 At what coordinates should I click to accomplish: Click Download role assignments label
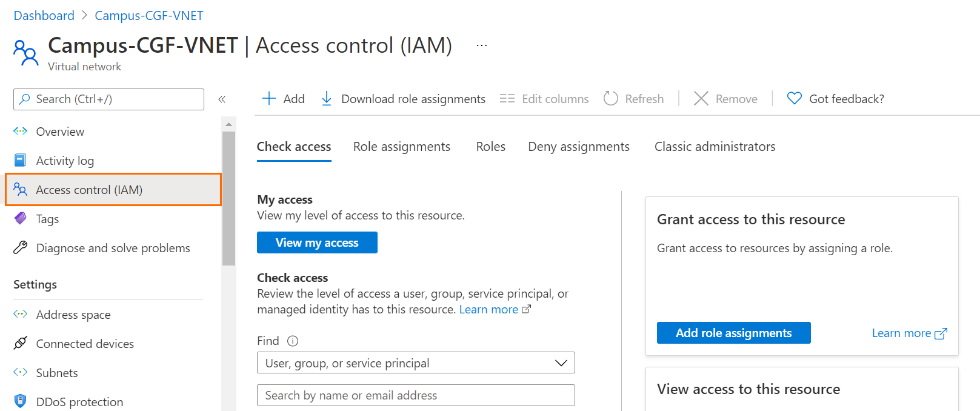click(413, 99)
